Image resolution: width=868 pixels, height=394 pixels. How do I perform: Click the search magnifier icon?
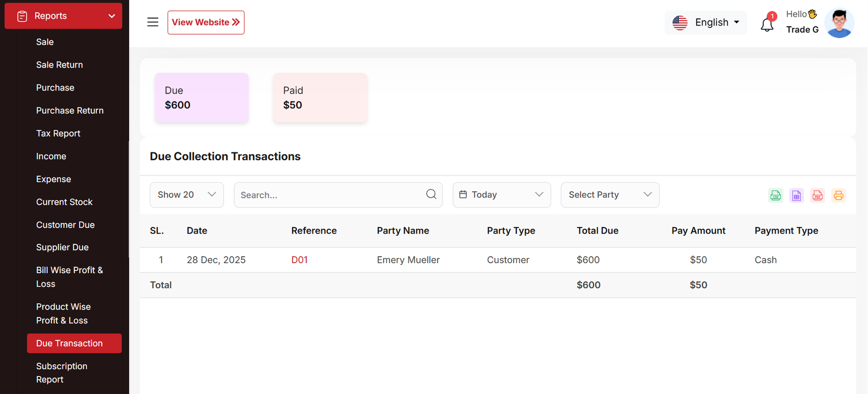(x=431, y=195)
